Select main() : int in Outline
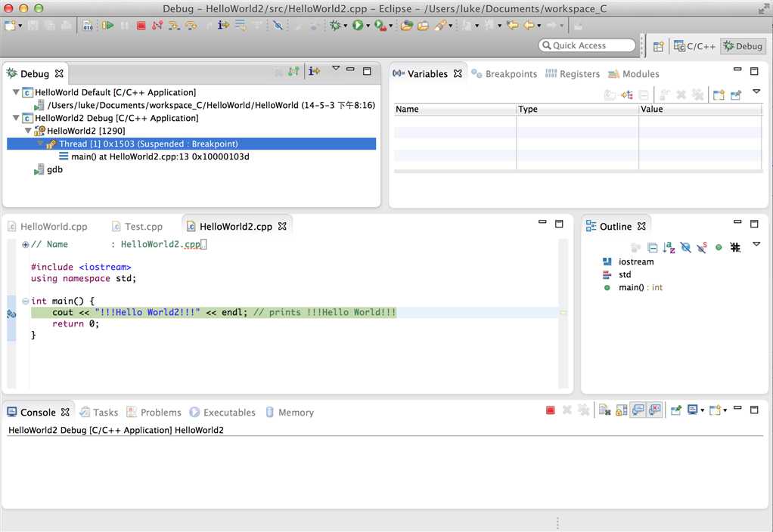 (634, 287)
